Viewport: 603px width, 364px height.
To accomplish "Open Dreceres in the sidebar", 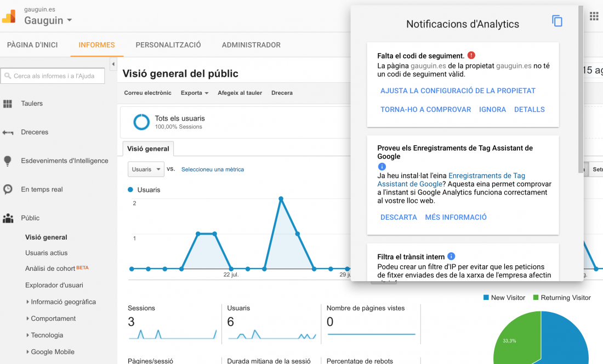I will point(35,132).
